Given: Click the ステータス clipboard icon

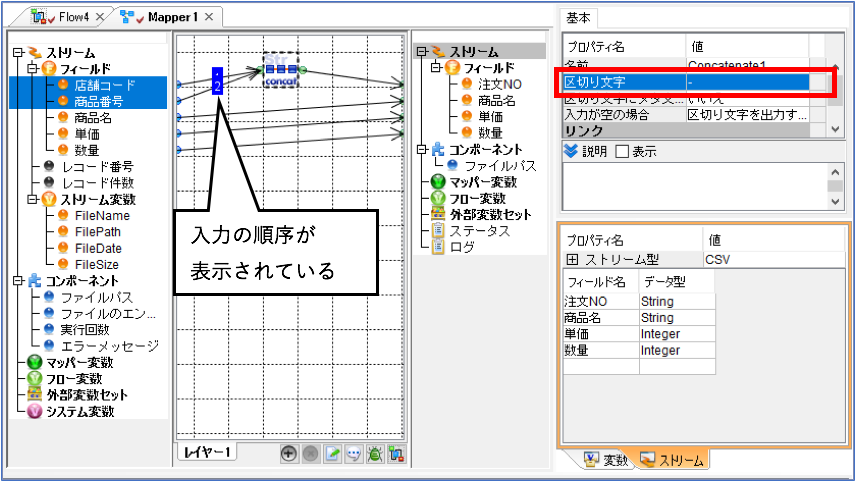Looking at the screenshot, I should pyautogui.click(x=438, y=230).
